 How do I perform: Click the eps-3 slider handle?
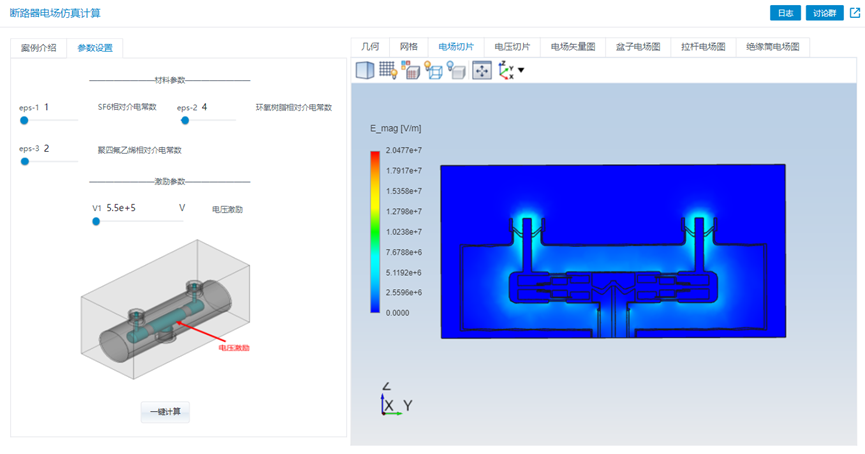(x=25, y=162)
